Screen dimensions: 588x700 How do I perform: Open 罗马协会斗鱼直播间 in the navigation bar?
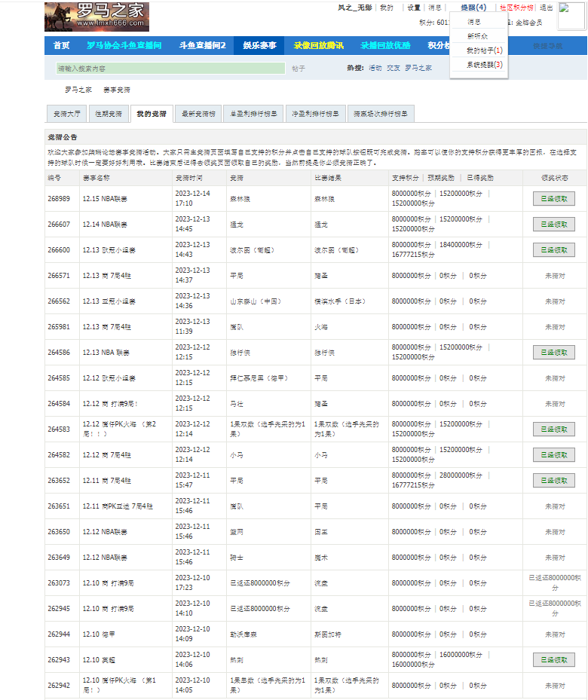124,46
